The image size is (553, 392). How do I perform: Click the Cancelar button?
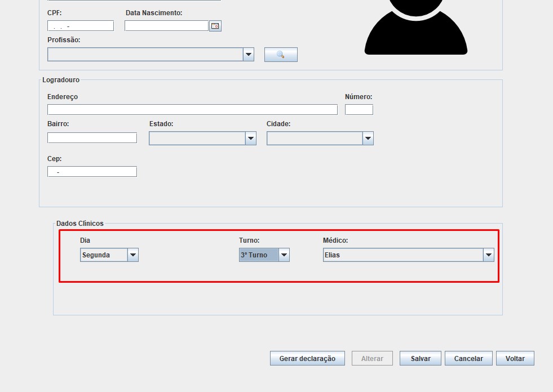(468, 359)
